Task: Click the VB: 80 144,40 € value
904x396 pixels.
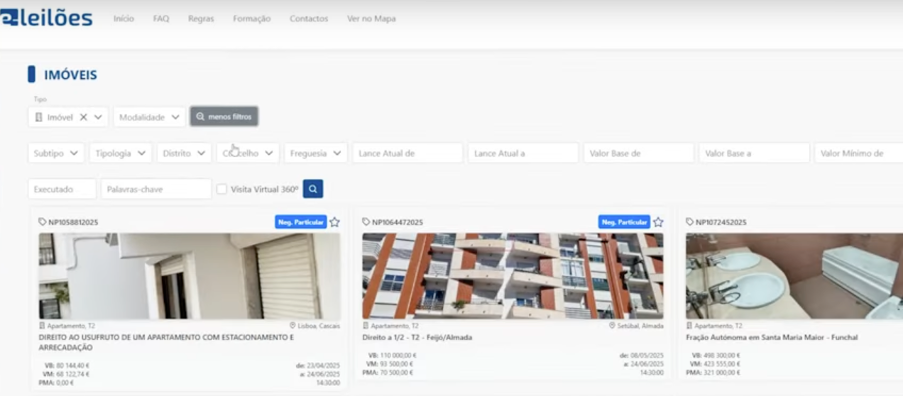Action: tap(67, 365)
